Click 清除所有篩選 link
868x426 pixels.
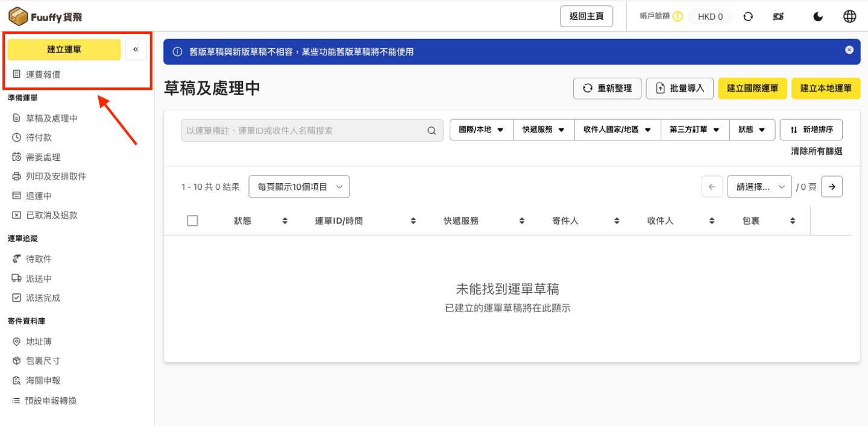(x=816, y=152)
